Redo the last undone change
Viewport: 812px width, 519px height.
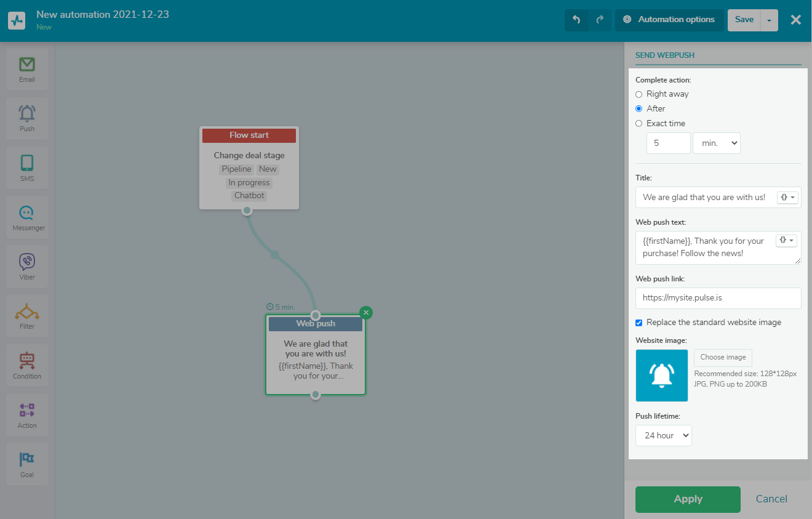(600, 20)
